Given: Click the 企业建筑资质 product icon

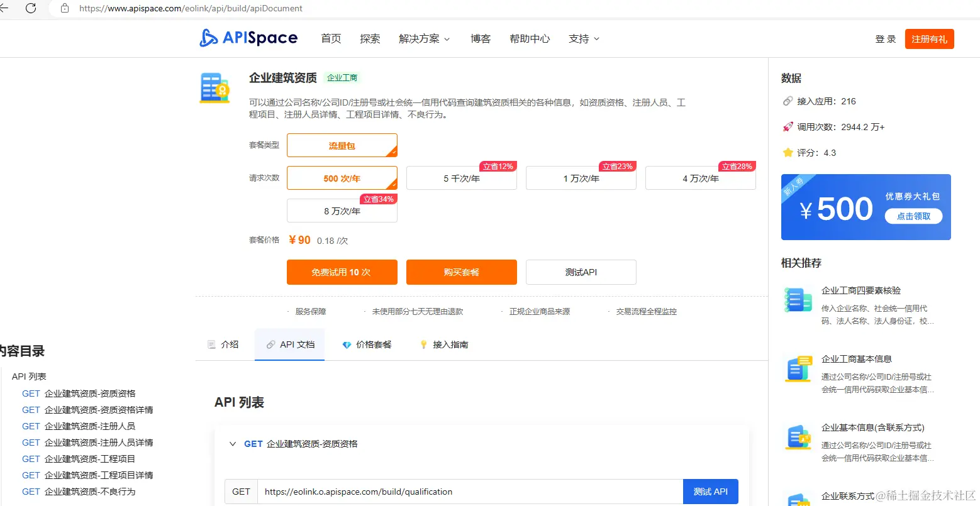Looking at the screenshot, I should tap(214, 87).
